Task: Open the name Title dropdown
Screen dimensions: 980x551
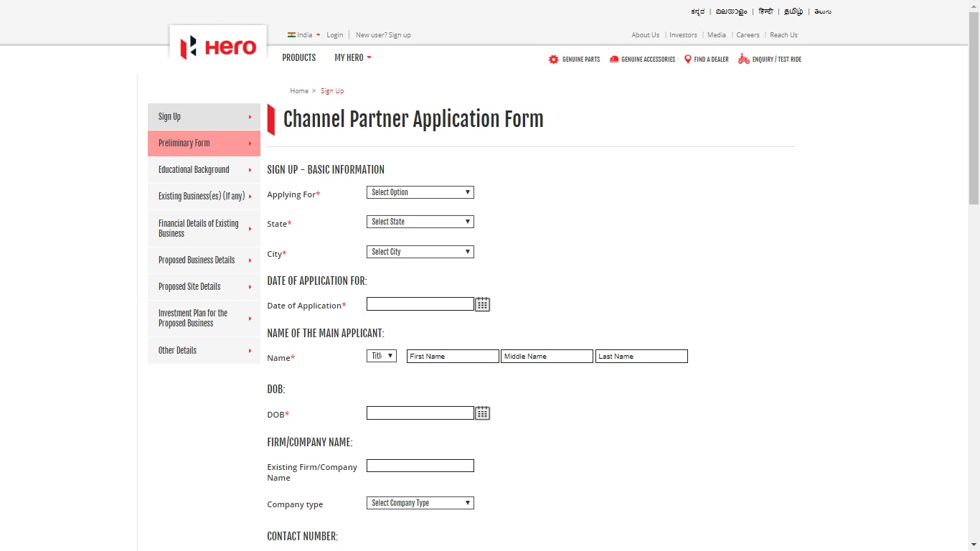Action: click(381, 355)
